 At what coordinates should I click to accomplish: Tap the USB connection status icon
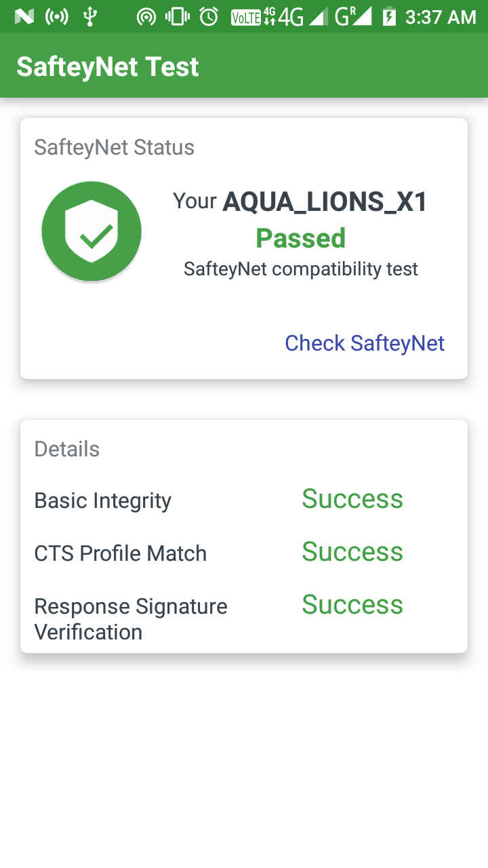point(89,16)
